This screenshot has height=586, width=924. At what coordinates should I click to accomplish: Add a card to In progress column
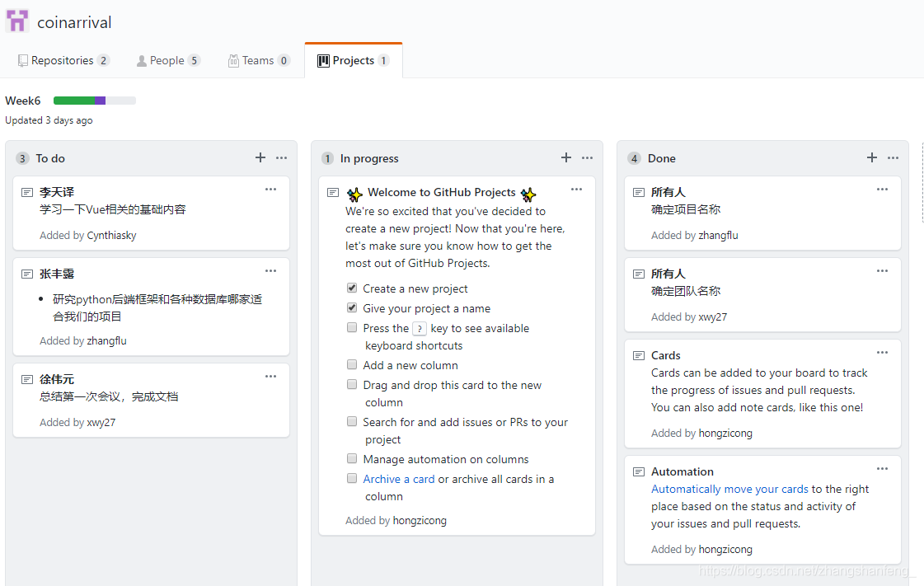(566, 157)
